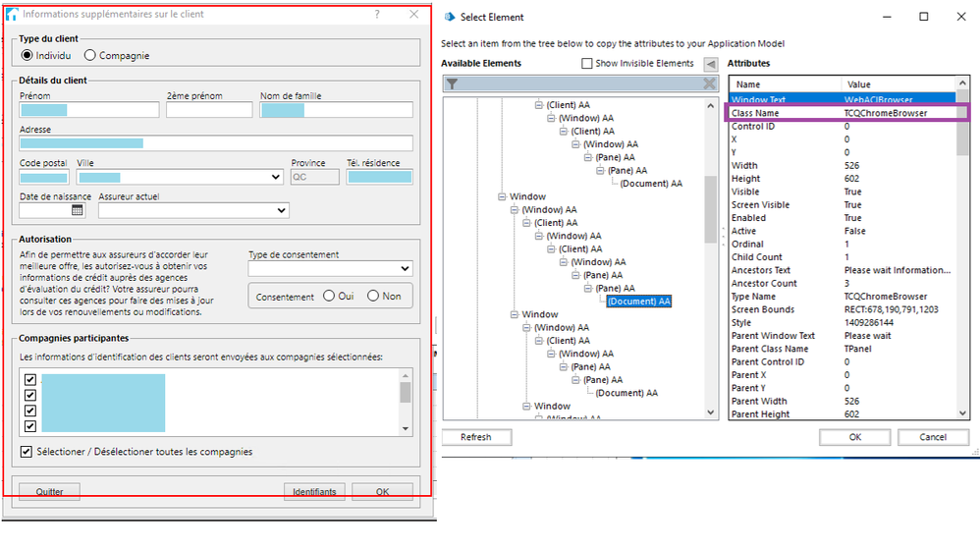Click the house icon in the client dialog title
Image resolution: width=980 pixels, height=550 pixels.
pos(13,15)
